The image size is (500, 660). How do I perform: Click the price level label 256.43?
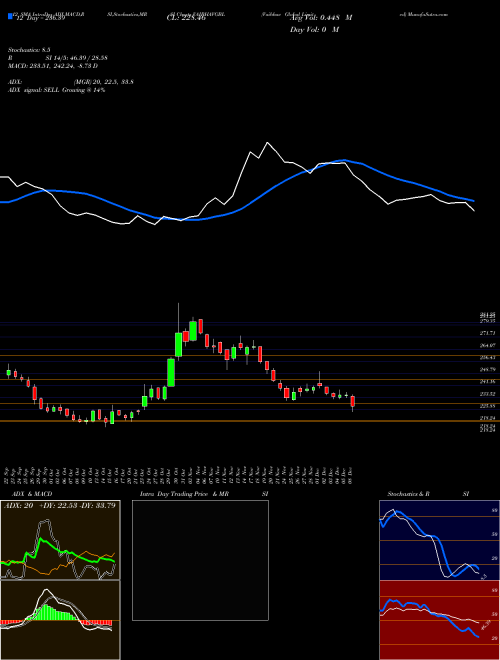[x=487, y=357]
